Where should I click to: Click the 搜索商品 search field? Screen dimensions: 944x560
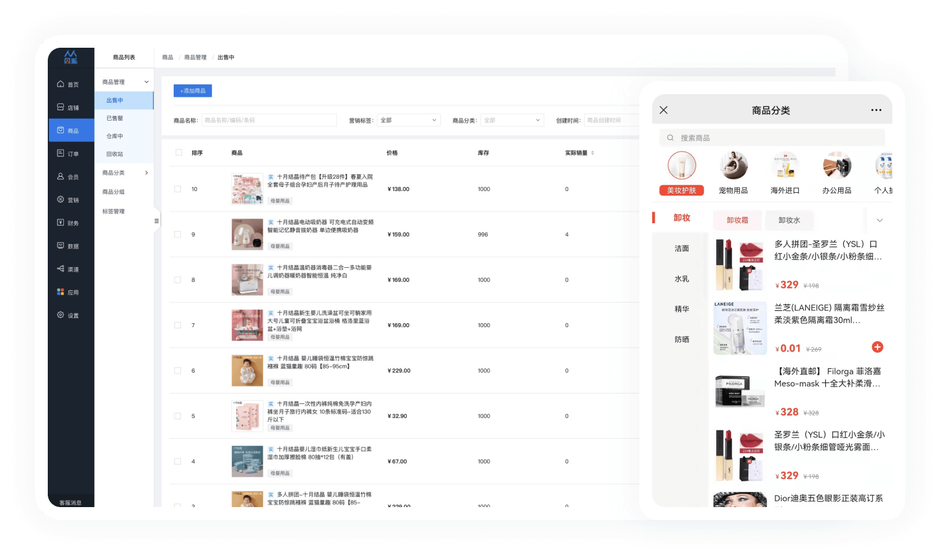click(x=772, y=138)
